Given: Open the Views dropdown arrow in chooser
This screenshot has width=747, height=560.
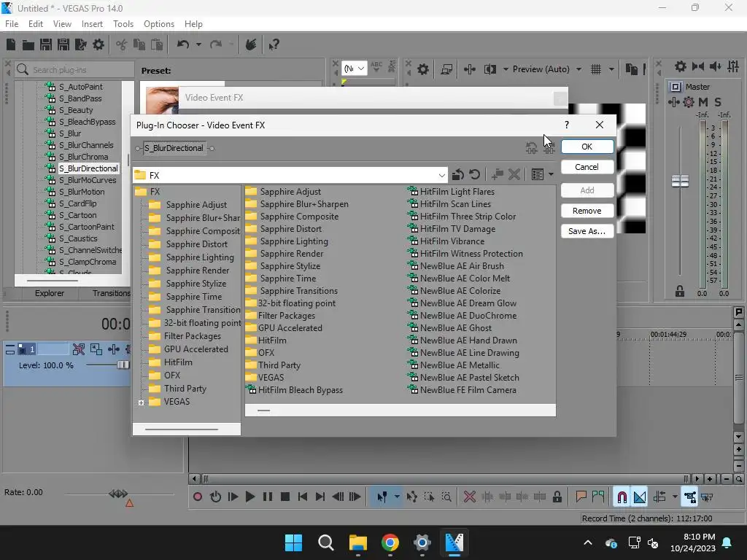Looking at the screenshot, I should coord(551,175).
